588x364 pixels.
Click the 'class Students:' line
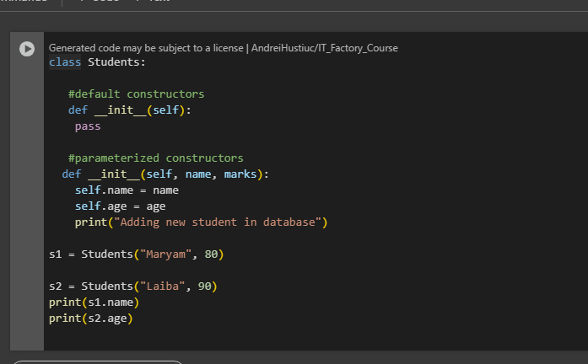(x=97, y=62)
